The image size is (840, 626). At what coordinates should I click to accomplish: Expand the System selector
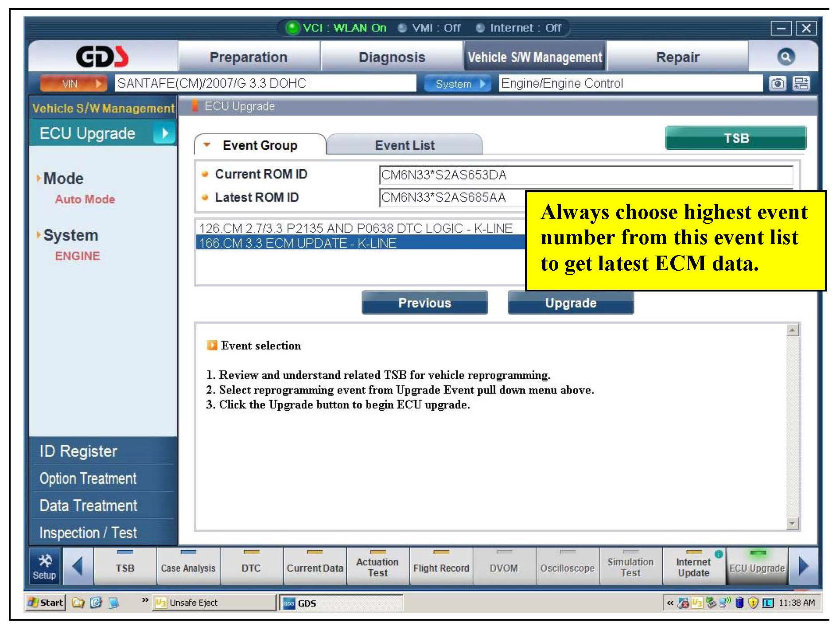point(457,84)
